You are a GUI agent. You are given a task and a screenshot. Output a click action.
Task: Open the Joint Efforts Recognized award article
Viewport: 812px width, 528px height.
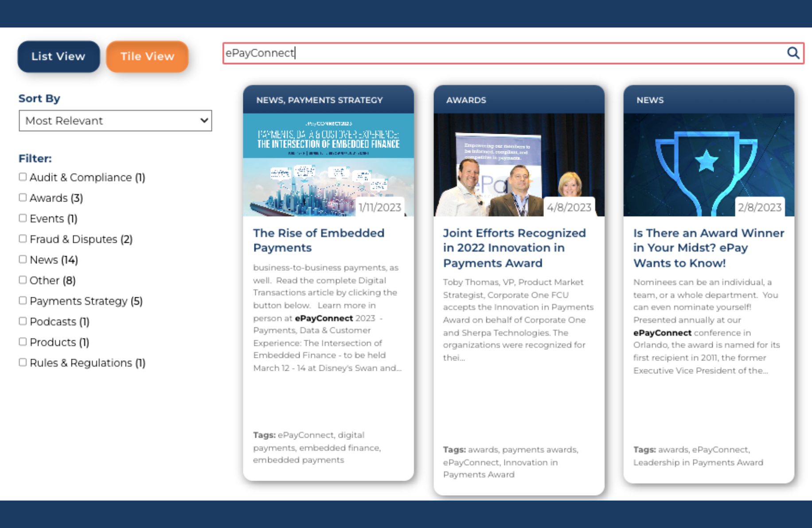pos(514,248)
